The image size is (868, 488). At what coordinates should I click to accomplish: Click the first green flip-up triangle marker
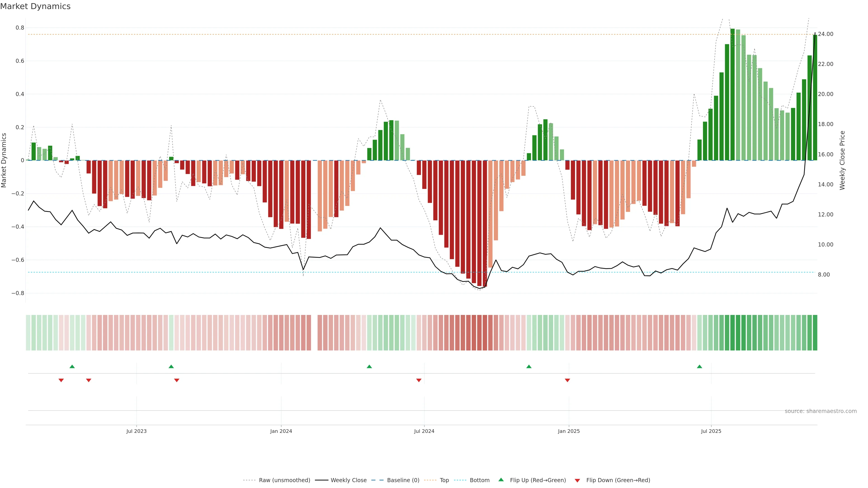(72, 366)
